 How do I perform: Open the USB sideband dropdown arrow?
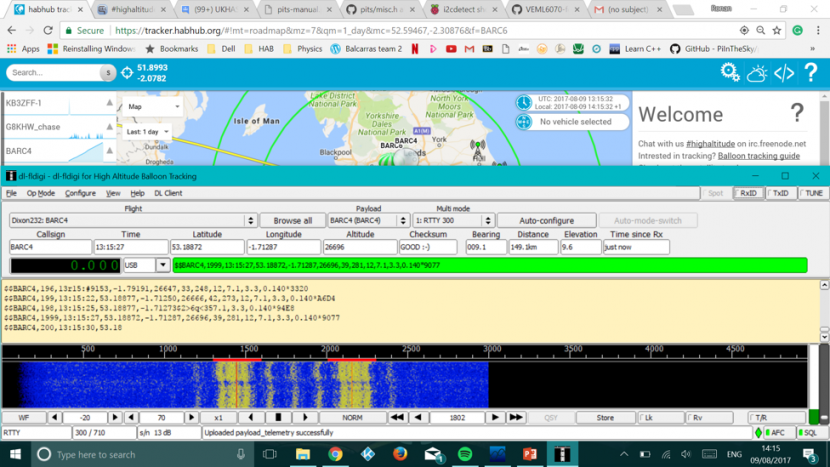click(163, 265)
